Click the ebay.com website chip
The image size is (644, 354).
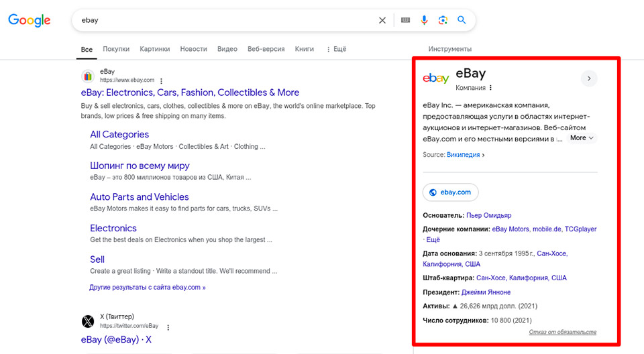pos(451,192)
